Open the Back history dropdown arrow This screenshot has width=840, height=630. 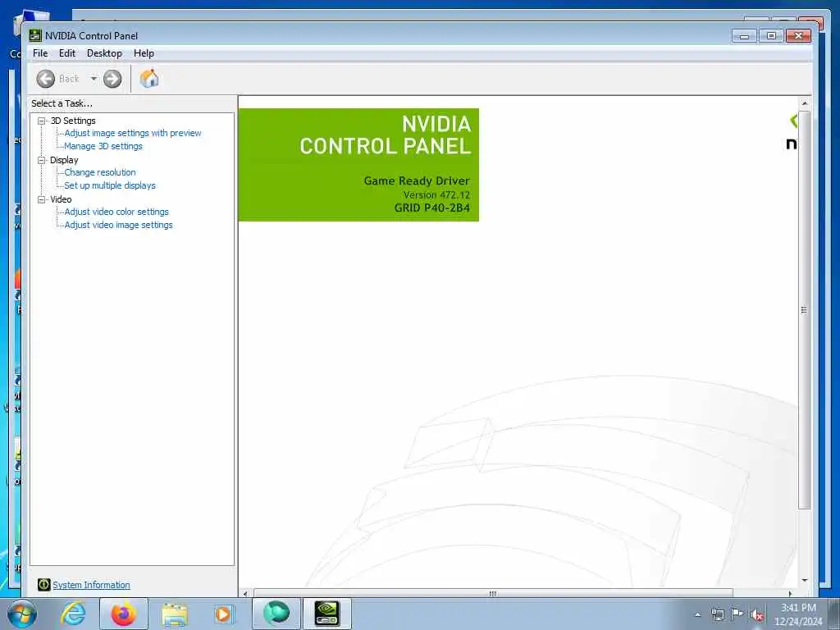click(94, 79)
